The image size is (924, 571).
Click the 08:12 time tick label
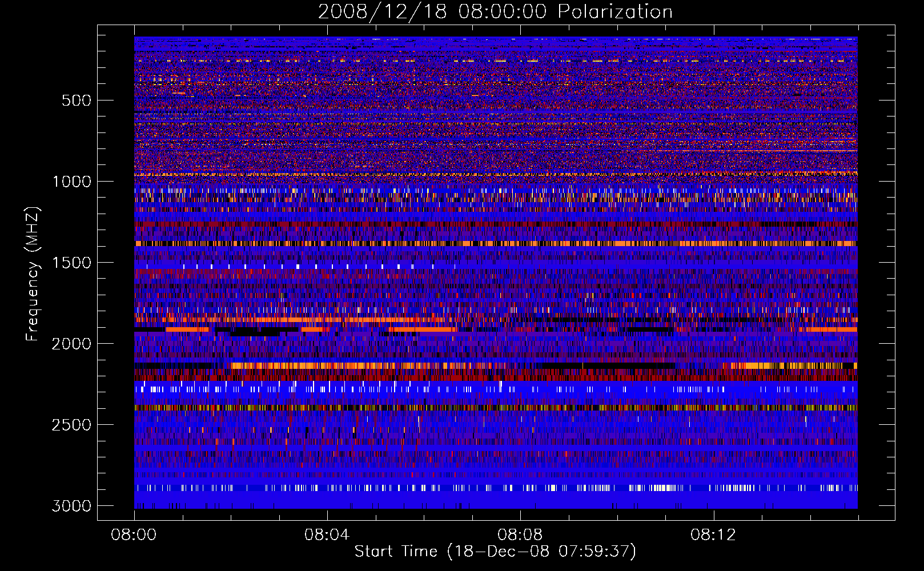713,535
